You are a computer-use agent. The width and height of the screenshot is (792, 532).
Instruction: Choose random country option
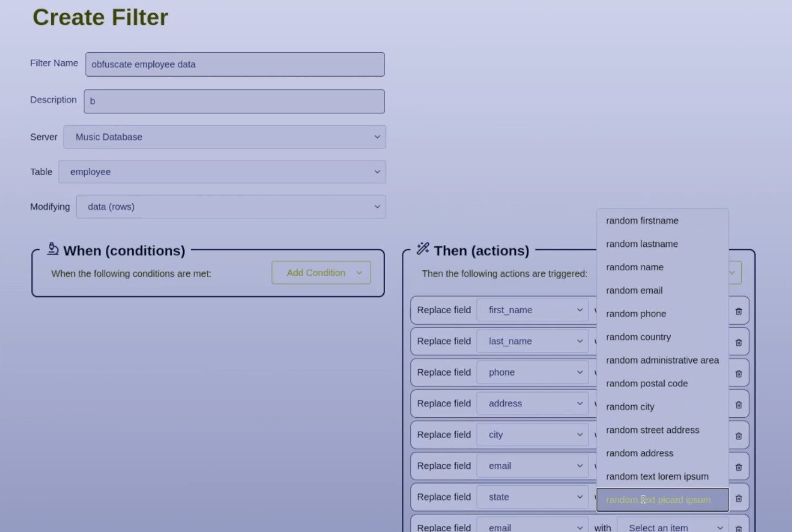click(x=662, y=337)
